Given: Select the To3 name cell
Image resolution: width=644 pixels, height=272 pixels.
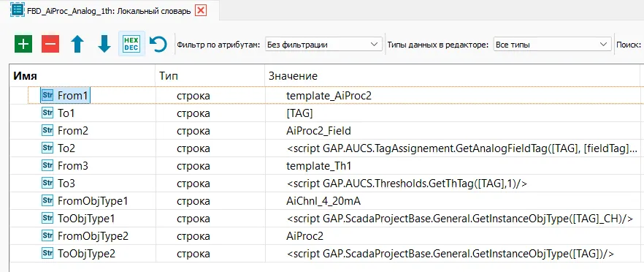Looking at the screenshot, I should tap(66, 184).
